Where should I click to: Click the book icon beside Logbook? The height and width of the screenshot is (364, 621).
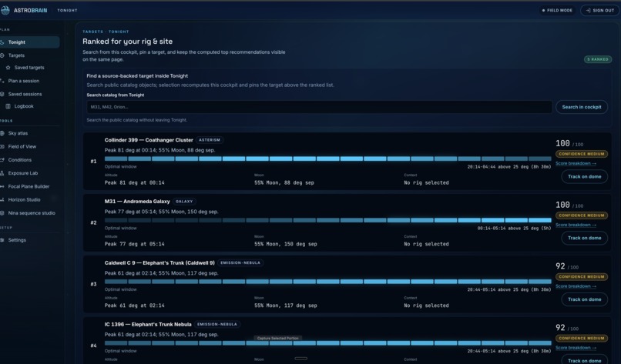point(8,106)
